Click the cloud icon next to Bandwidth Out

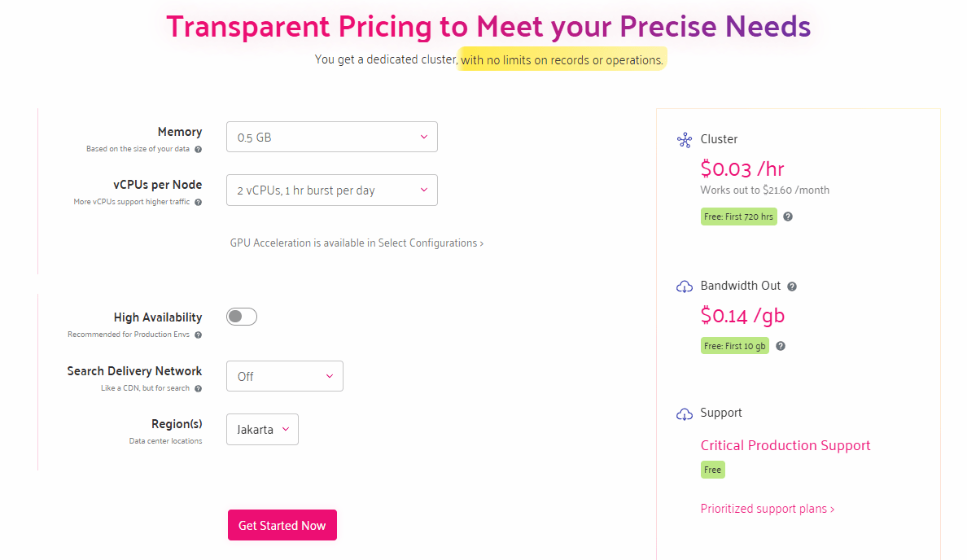(684, 286)
